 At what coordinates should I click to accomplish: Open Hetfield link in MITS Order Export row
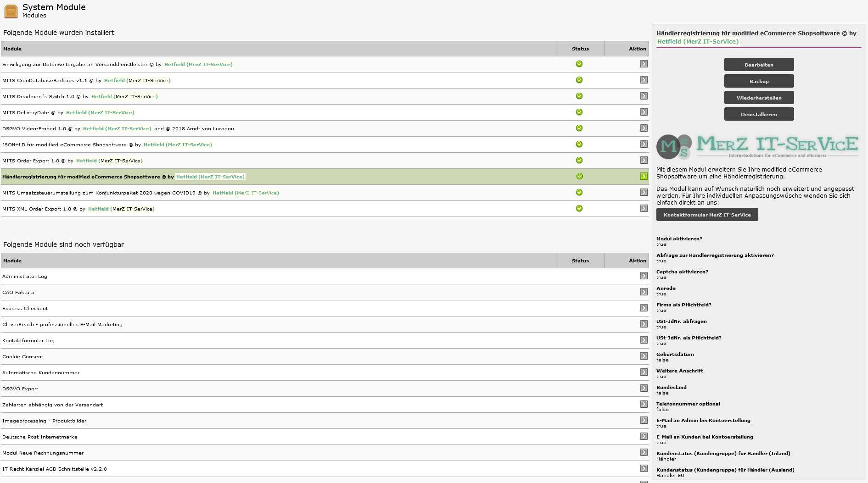point(109,161)
